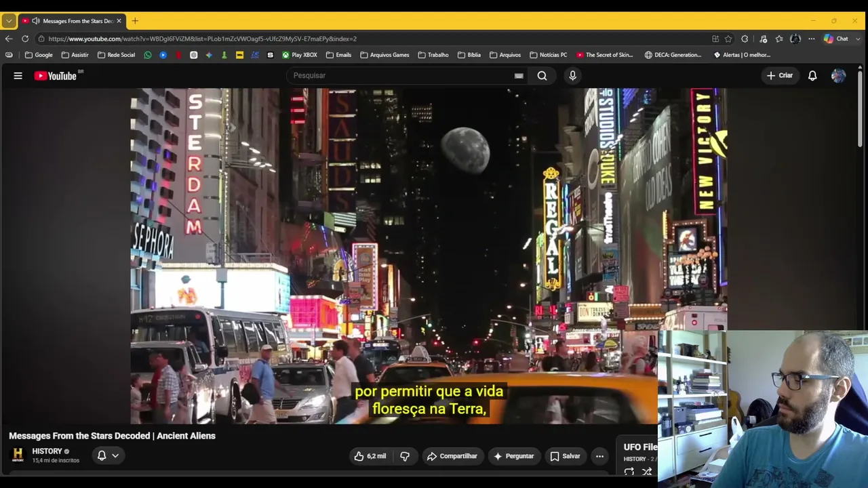Screen dimensions: 868x488
Task: Open the Google bookmarks folder
Action: 39,55
